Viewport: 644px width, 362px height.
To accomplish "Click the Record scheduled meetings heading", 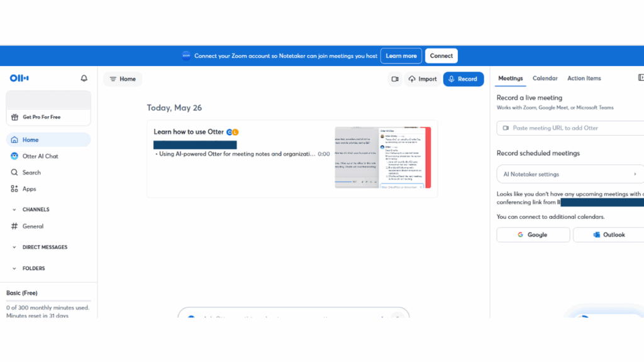I will (x=538, y=153).
